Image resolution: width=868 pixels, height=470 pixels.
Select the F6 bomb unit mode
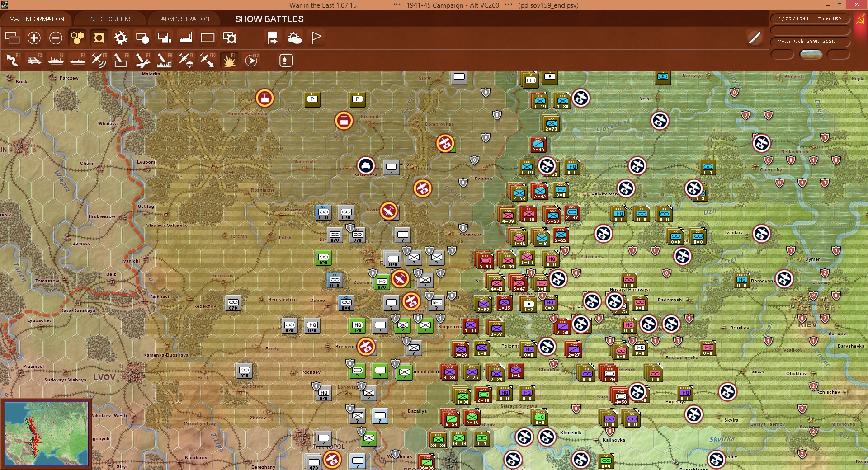pyautogui.click(x=121, y=60)
